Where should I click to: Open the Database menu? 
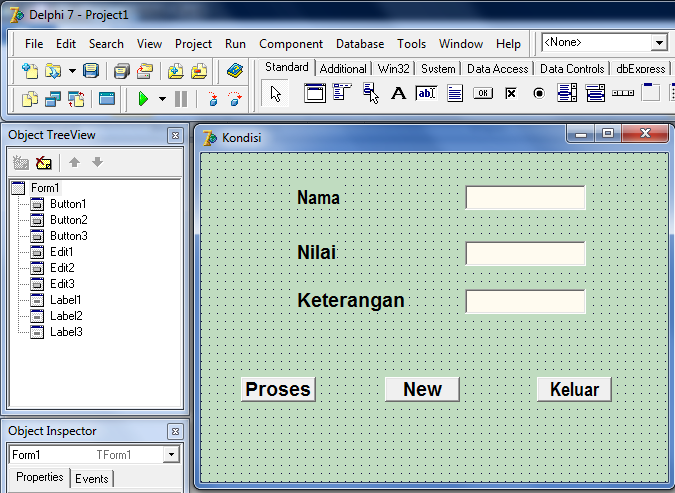pos(360,44)
